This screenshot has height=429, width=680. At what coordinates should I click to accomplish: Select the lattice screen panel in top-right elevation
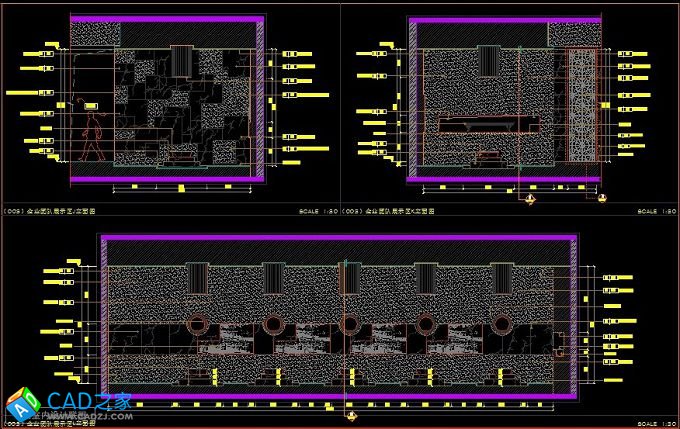coord(582,105)
